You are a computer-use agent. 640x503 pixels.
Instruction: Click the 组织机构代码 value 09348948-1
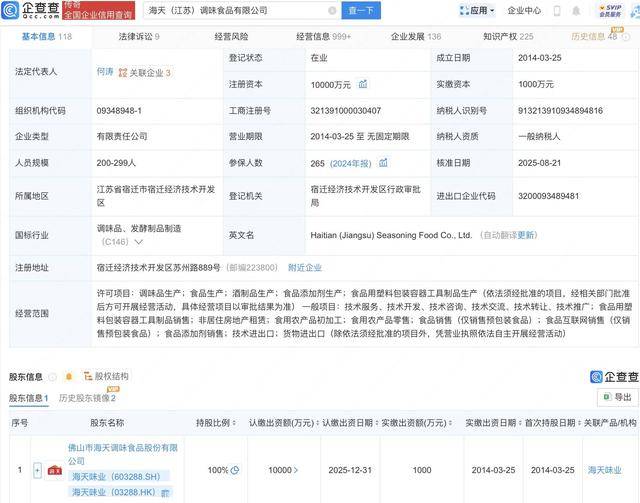(x=119, y=111)
